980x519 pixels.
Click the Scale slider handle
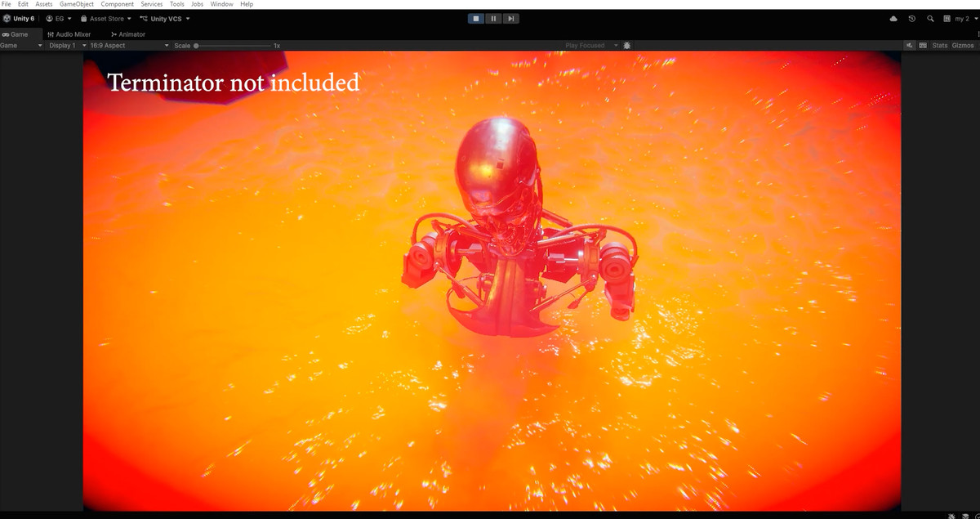coord(196,46)
